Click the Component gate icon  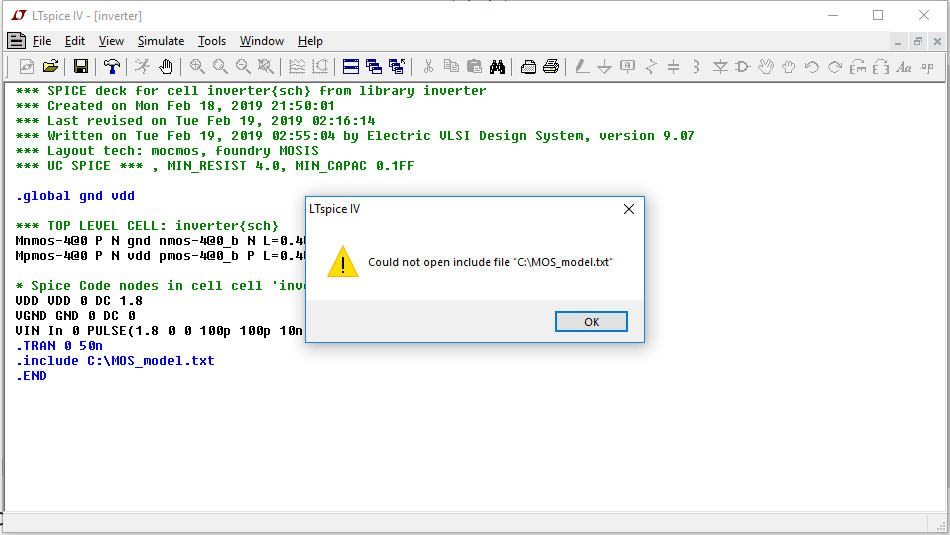coord(743,67)
